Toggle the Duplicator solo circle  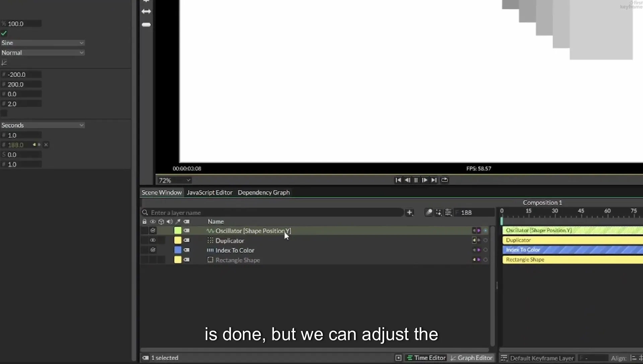pyautogui.click(x=485, y=240)
